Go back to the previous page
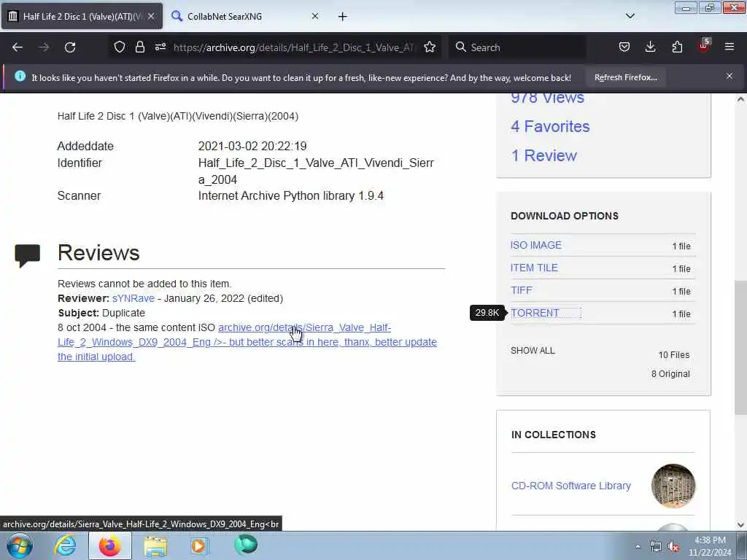The width and height of the screenshot is (747, 560). (18, 47)
